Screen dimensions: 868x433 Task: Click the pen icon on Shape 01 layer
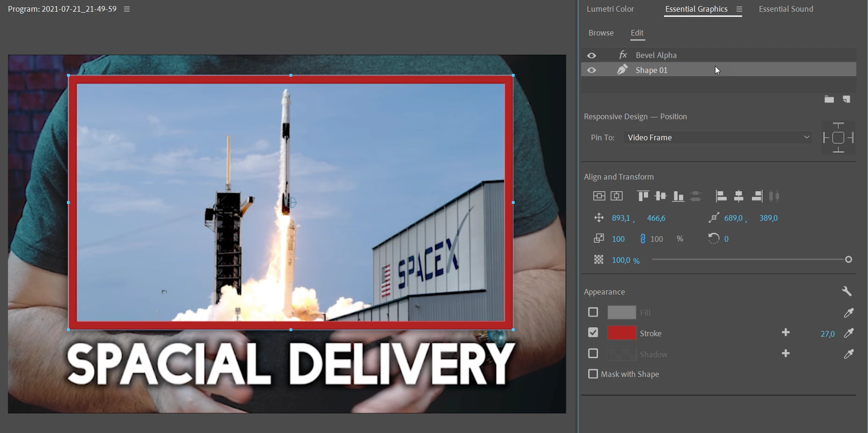pyautogui.click(x=622, y=70)
